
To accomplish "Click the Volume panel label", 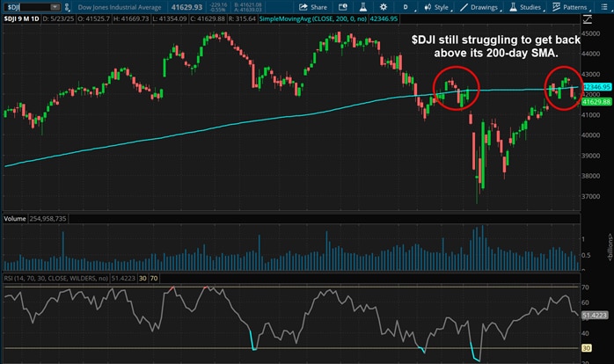I will click(x=15, y=218).
